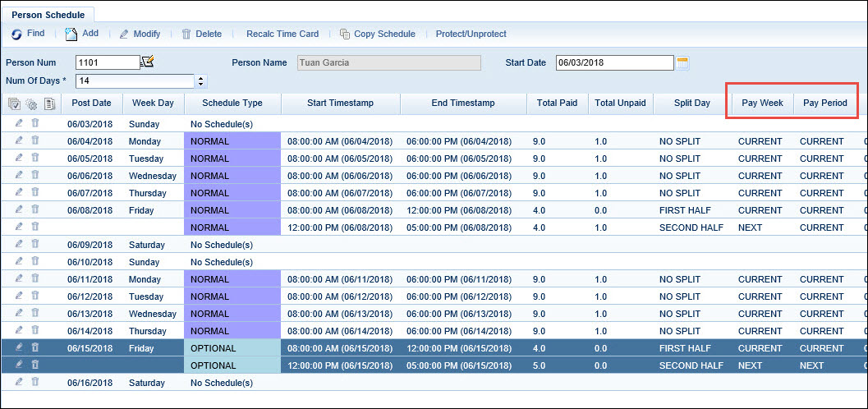Open Person Num lookup icon
Screen dimensions: 868x409
pos(147,62)
